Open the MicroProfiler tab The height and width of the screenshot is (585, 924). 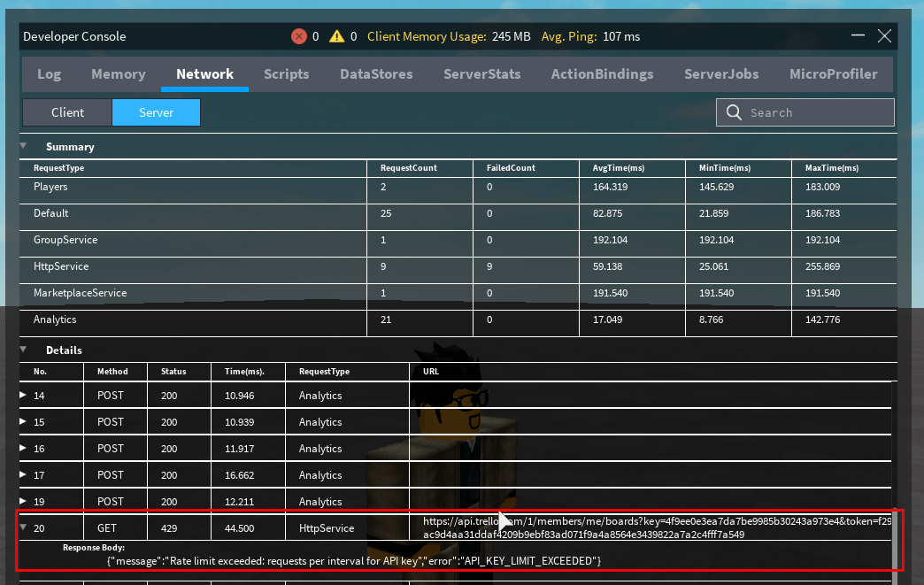coord(833,74)
